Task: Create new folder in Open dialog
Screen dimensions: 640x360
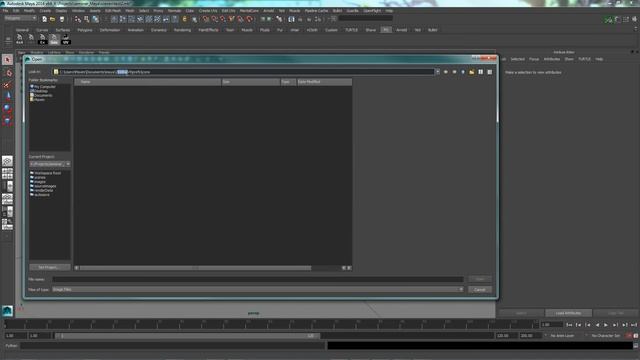Action: [472, 72]
